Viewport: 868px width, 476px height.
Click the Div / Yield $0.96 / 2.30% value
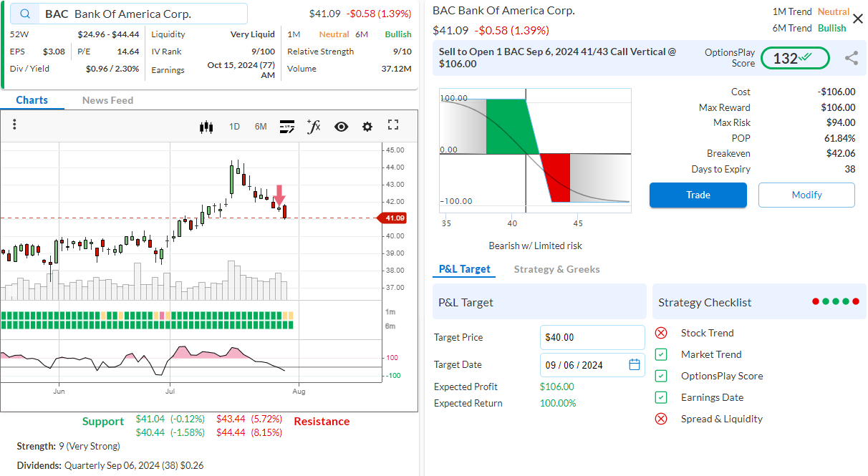[112, 69]
